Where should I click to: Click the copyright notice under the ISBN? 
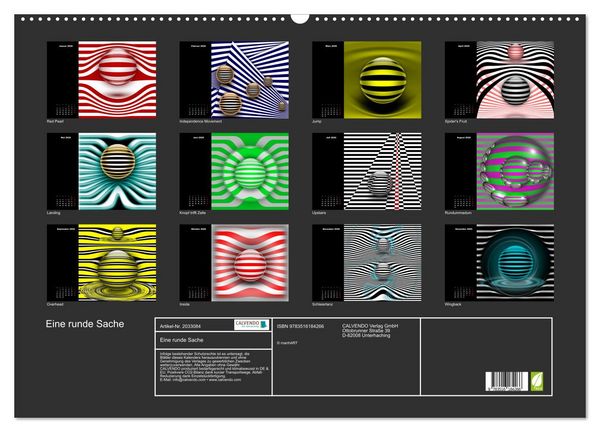coord(287,343)
